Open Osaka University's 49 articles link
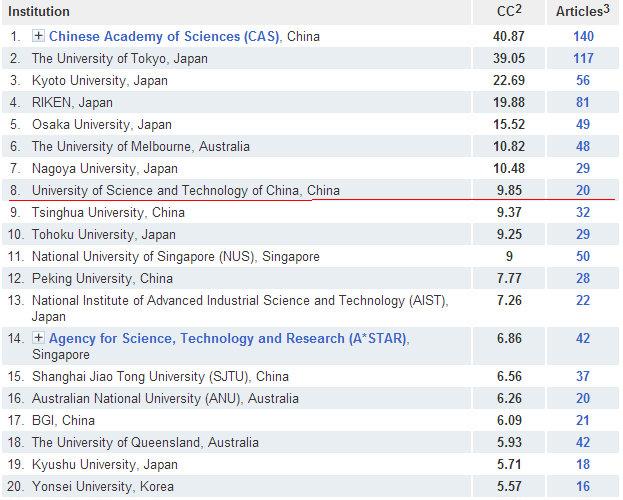623x500 pixels. point(582,124)
